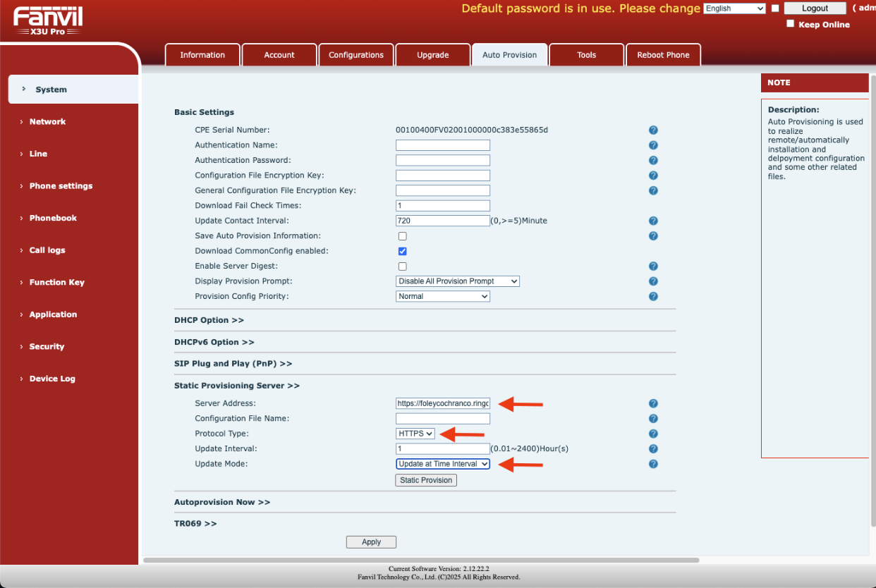Click the help icon next to Server Address
876x588 pixels.
[653, 403]
